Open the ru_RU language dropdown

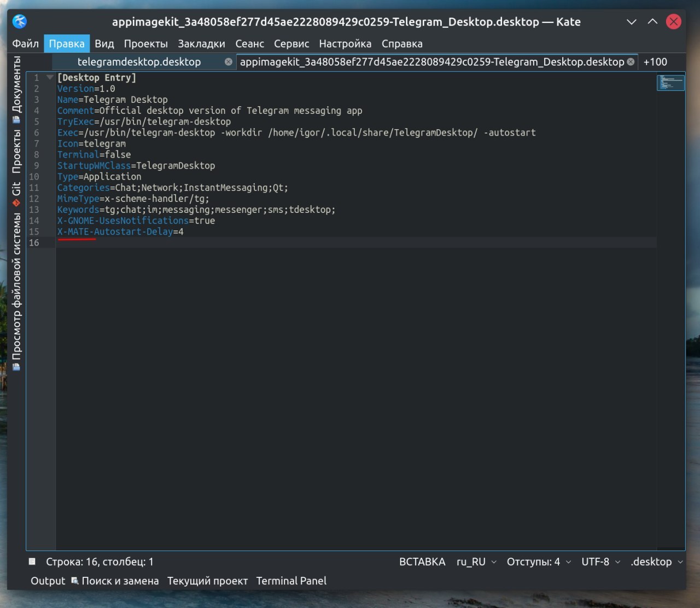coord(476,561)
